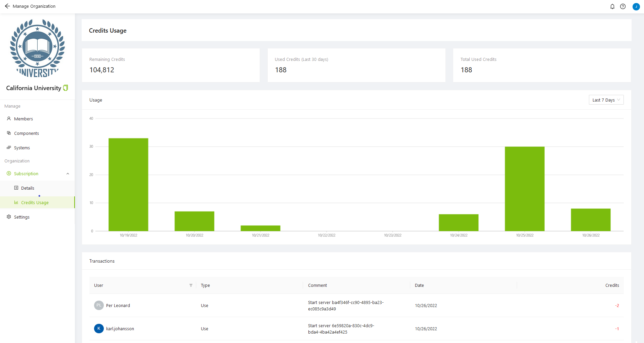
Task: Click karl.johansson's K avatar
Action: pos(99,329)
